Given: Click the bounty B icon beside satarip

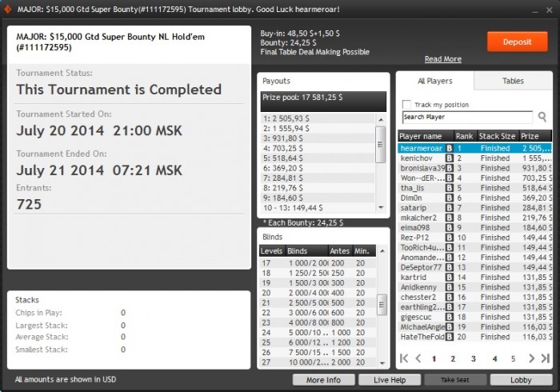Looking at the screenshot, I should tap(450, 208).
